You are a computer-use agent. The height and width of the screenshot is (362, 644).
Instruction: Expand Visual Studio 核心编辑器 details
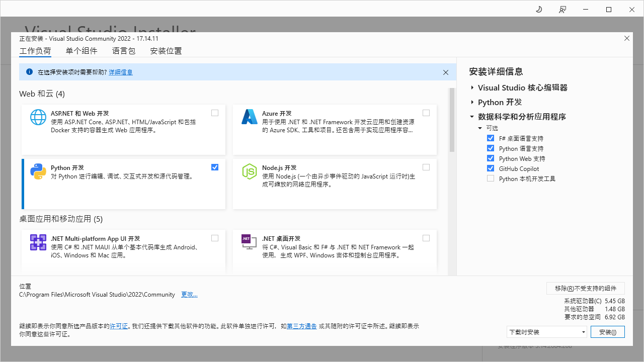(472, 88)
